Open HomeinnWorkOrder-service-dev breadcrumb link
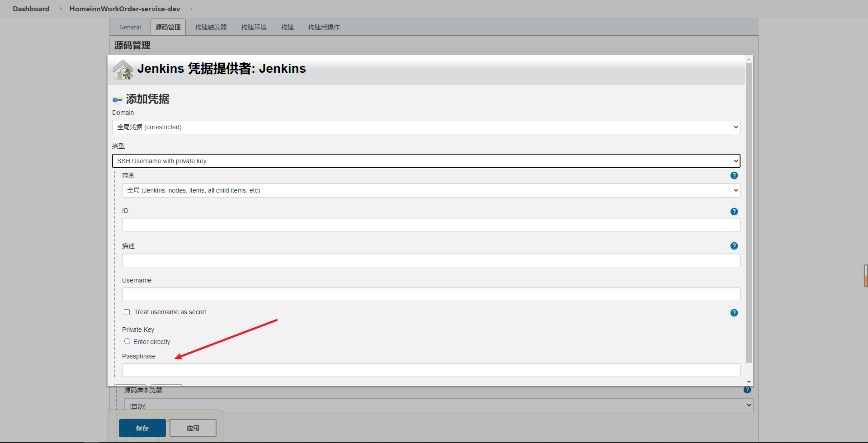The width and height of the screenshot is (868, 443). click(125, 9)
